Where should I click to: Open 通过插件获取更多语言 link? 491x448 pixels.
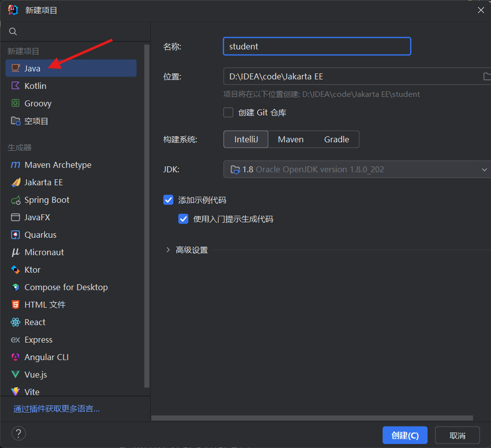tap(56, 409)
